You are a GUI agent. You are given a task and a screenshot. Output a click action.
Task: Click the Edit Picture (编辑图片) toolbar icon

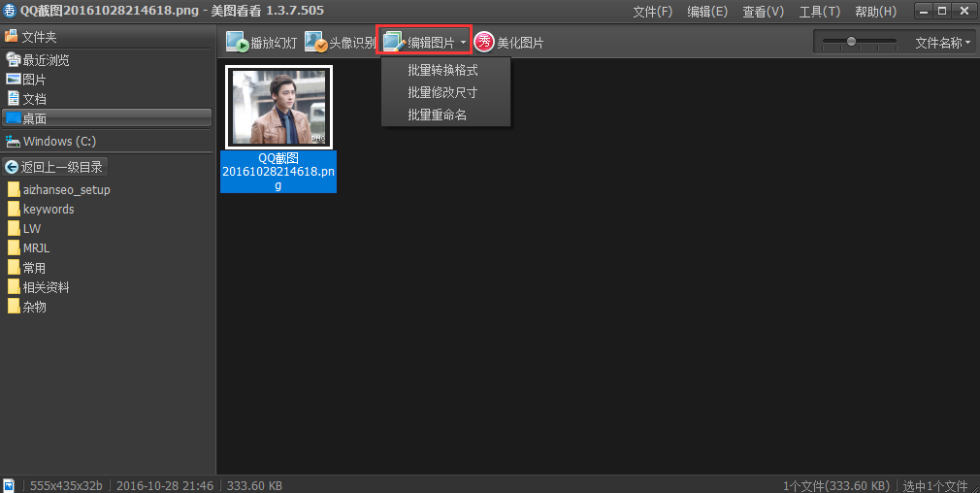pos(394,43)
